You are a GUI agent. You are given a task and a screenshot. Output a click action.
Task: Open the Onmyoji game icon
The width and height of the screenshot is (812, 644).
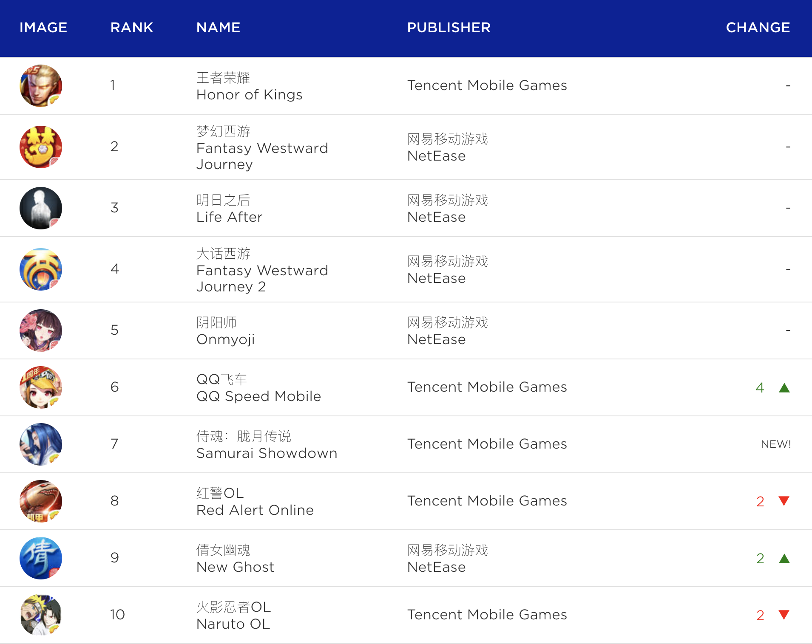tap(41, 330)
